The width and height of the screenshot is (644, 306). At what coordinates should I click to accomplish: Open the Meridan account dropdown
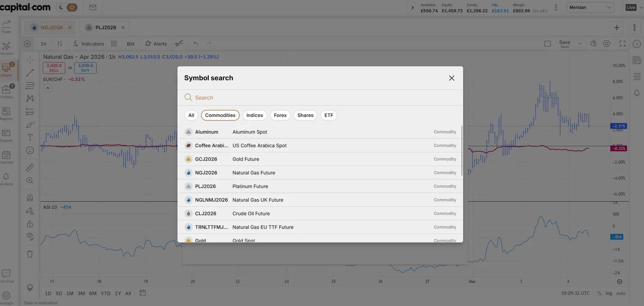coord(590,7)
